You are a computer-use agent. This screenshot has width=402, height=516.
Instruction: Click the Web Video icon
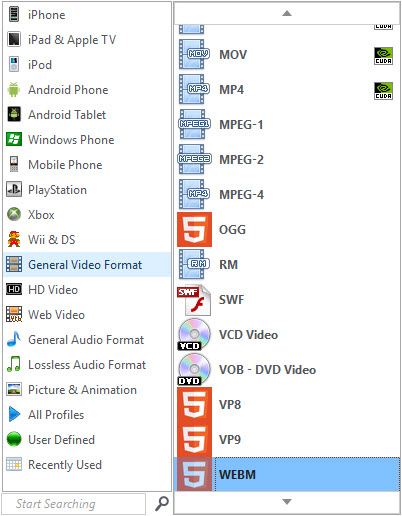coord(14,314)
